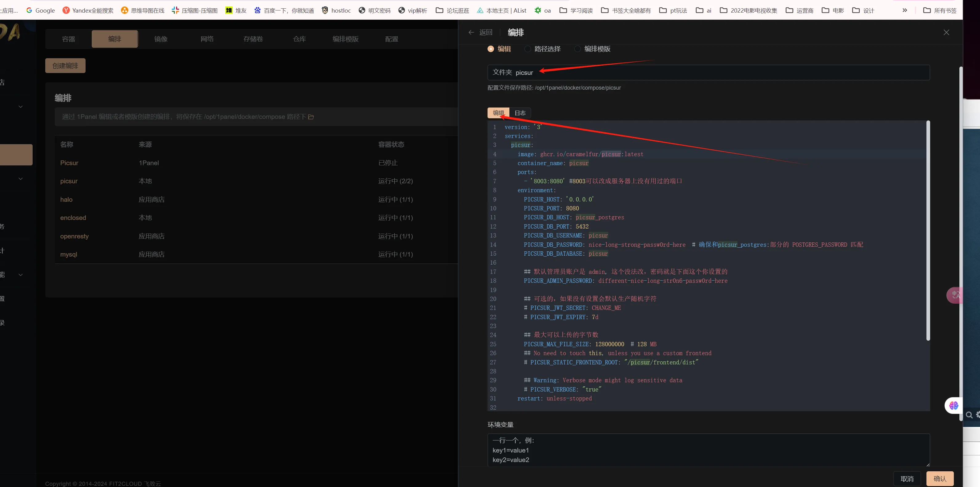Open the lowercase picsur compose entry
This screenshot has height=487, width=980.
[69, 181]
